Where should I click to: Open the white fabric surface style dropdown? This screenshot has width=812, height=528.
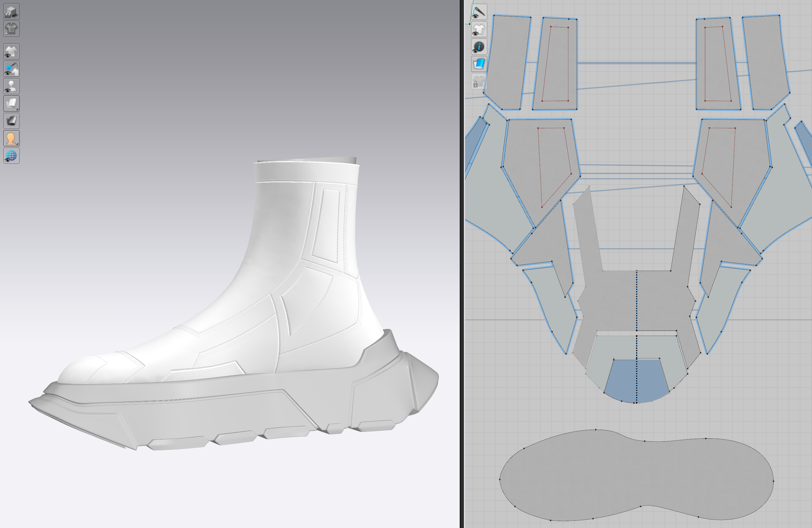(x=11, y=104)
